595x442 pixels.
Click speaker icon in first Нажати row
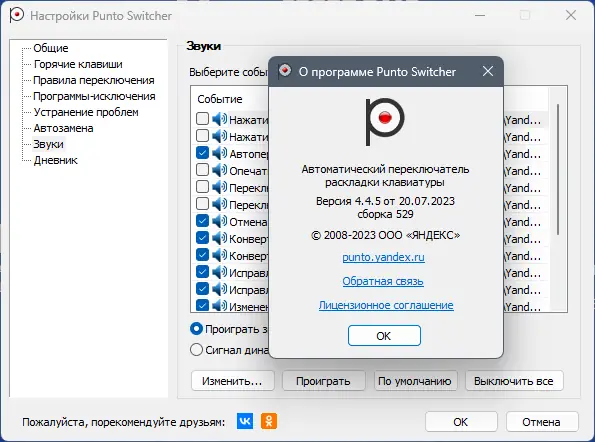coord(220,119)
